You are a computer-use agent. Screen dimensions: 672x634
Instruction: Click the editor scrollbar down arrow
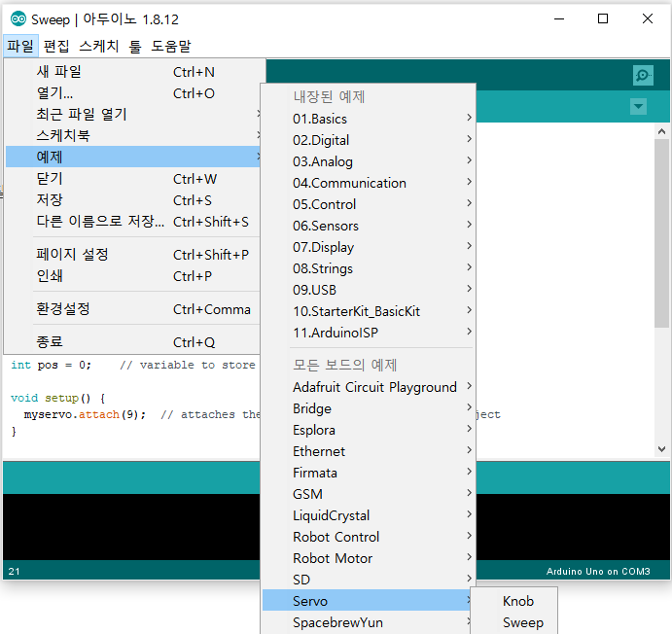point(661,449)
